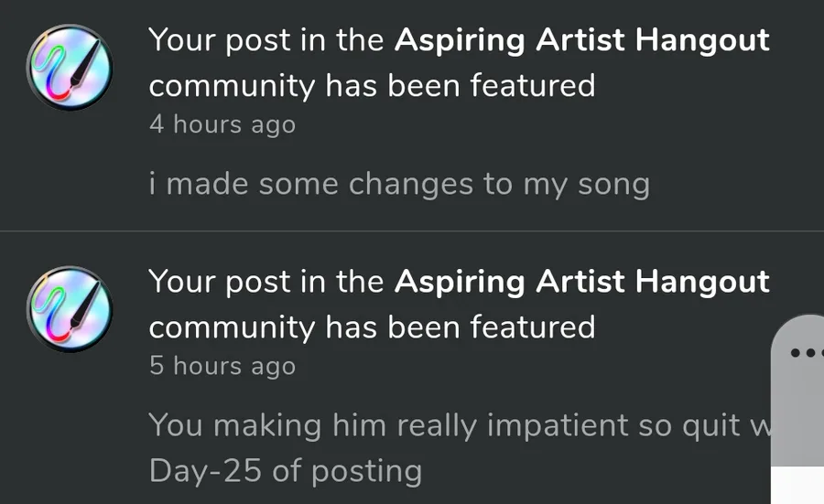Open post 'i made some changes to my song'
The image size is (824, 504).
click(x=399, y=185)
